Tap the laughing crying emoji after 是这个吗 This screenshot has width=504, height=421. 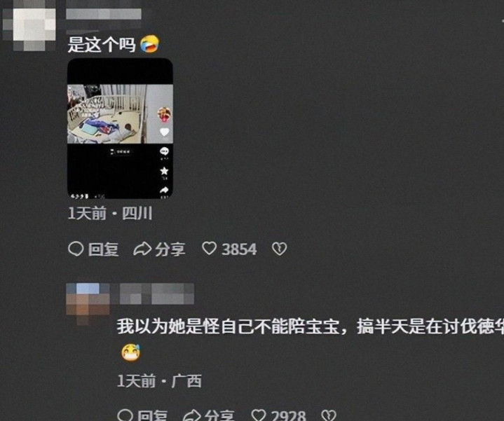[150, 44]
